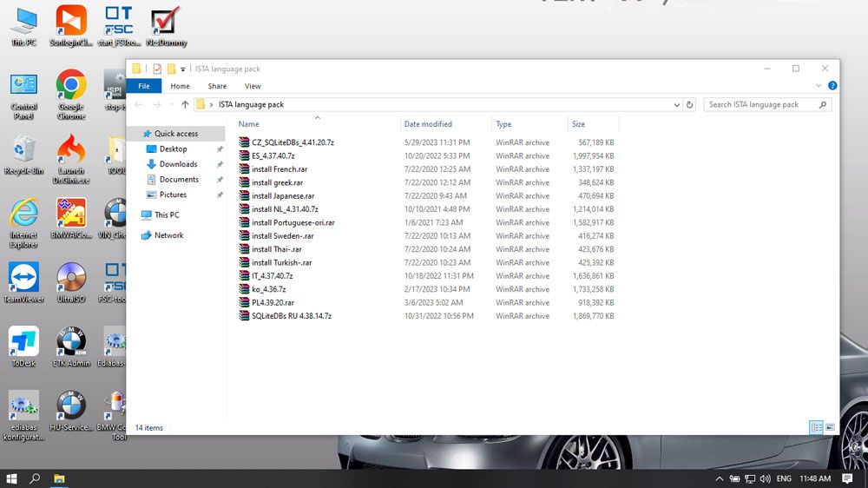Open the volume speaker tray icon
868x488 pixels.
(766, 478)
